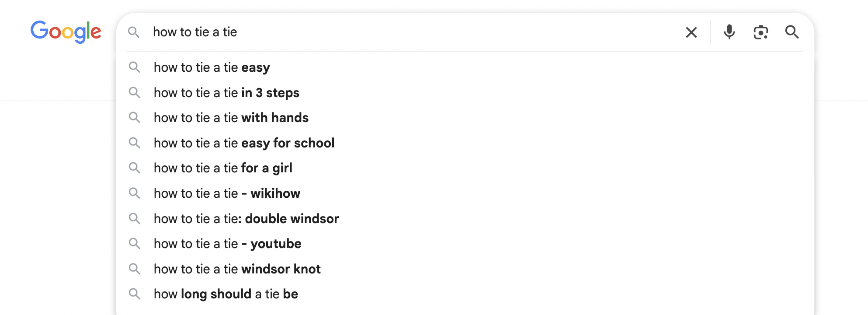
Task: Choose "how to tie a tie in 3 steps"
Action: pos(226,93)
